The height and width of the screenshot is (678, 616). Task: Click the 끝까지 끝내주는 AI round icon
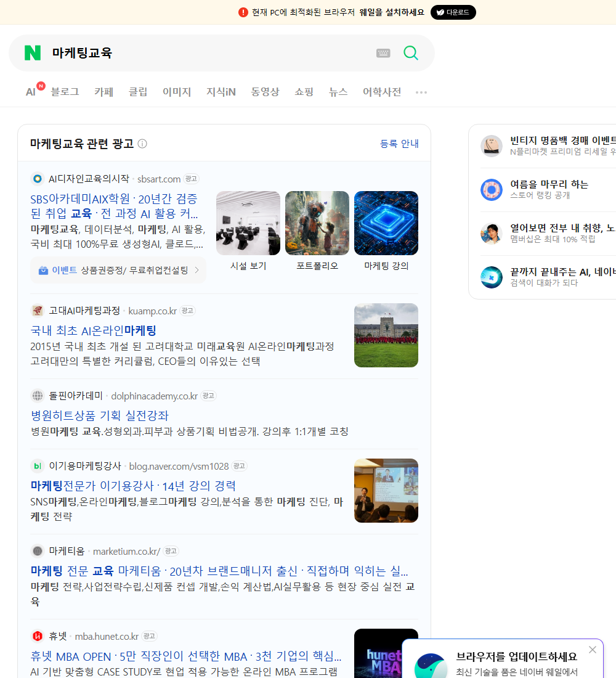point(492,277)
